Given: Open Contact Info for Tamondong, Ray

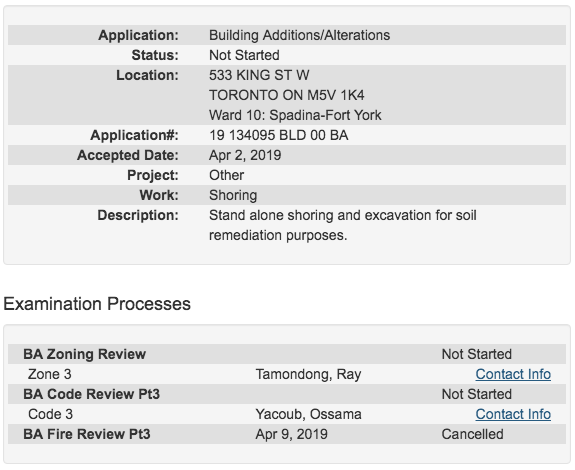Looking at the screenshot, I should [513, 374].
